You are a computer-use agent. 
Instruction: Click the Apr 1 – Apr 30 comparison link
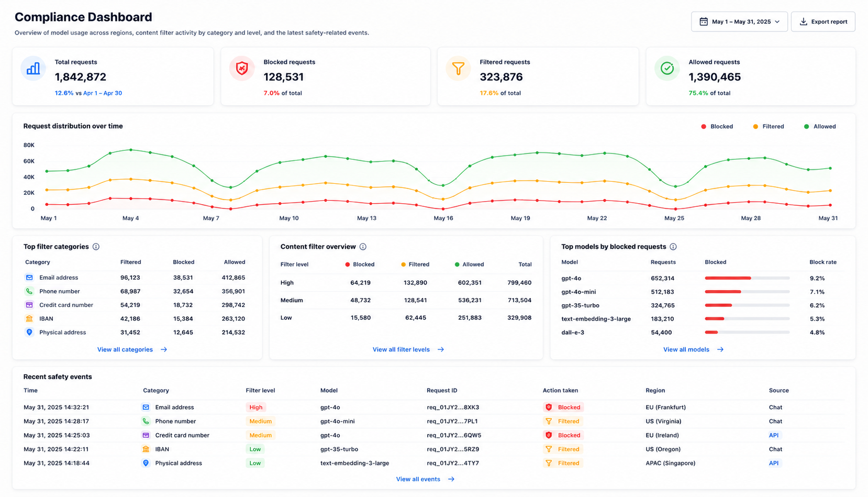[x=103, y=93]
